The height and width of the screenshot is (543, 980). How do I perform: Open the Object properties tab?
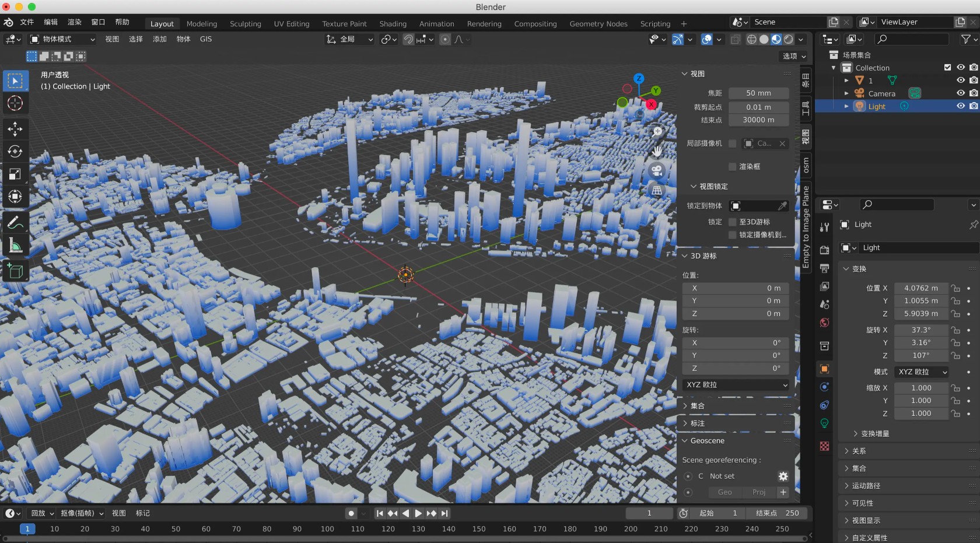[824, 369]
